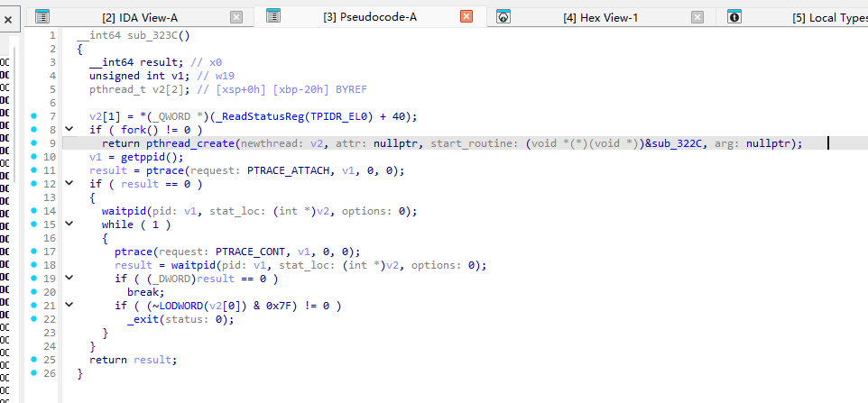Click PTRACE_ATTACH constant
Viewport: 868px width, 403px height.
pos(291,170)
